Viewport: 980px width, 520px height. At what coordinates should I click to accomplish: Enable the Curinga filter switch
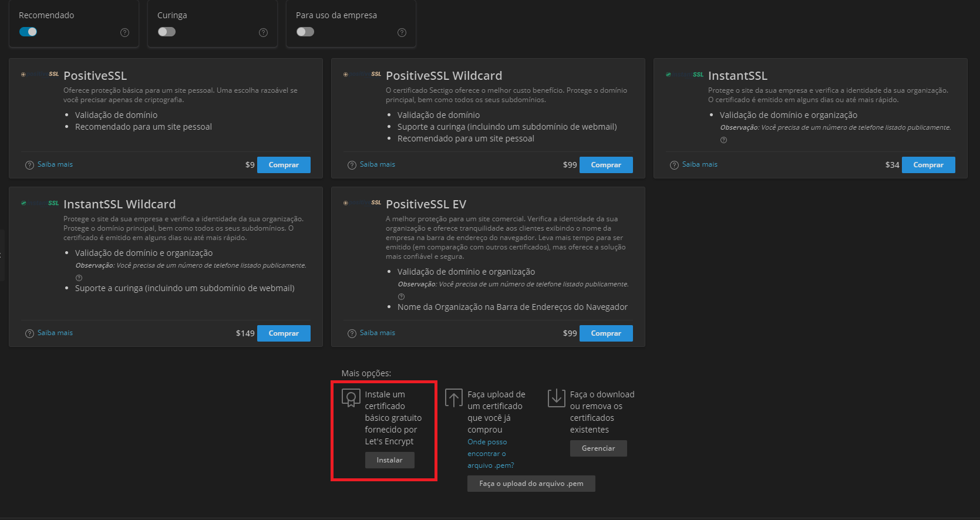point(167,32)
